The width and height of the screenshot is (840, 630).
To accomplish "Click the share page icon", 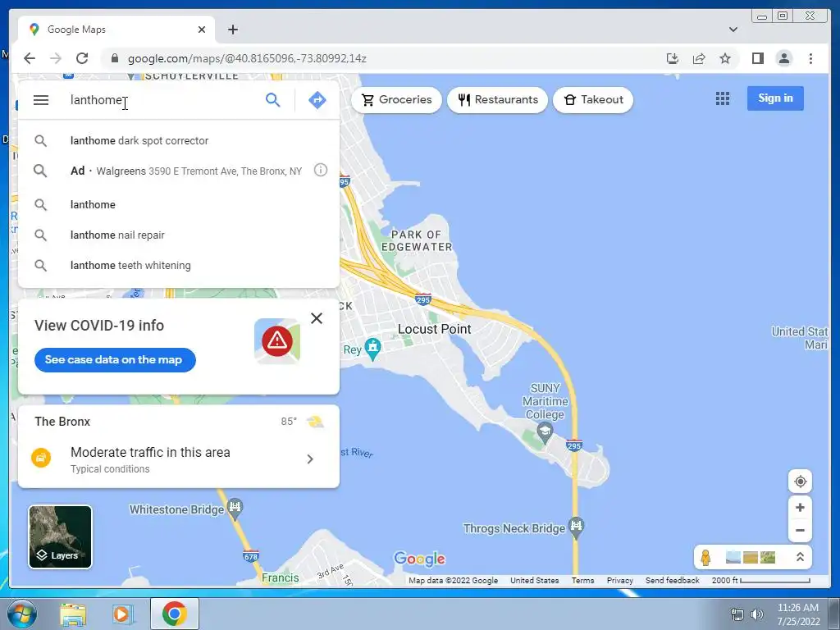I will click(x=699, y=58).
